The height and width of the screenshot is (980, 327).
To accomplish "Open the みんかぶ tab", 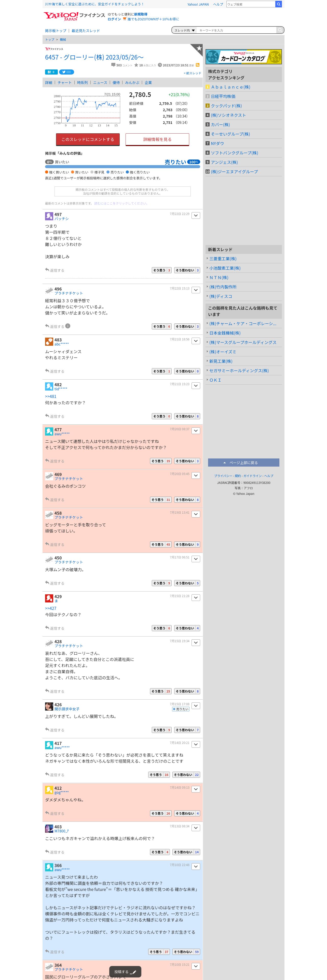I will coord(132,82).
